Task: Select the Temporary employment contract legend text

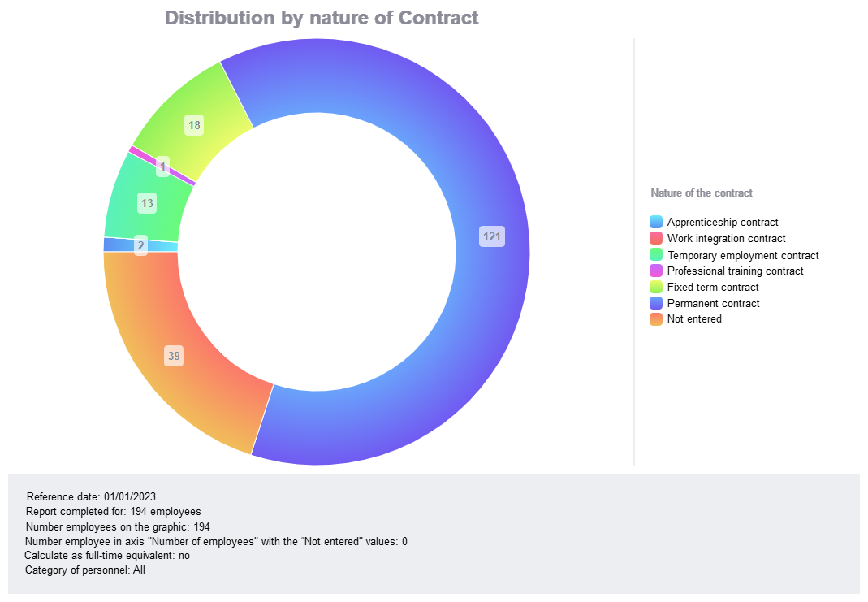Action: 743,255
